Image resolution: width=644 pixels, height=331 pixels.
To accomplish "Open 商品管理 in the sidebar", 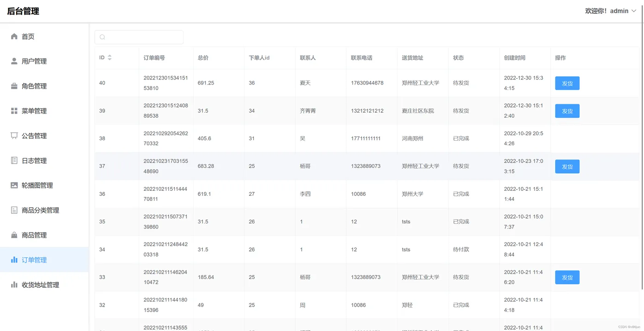I will coord(44,235).
